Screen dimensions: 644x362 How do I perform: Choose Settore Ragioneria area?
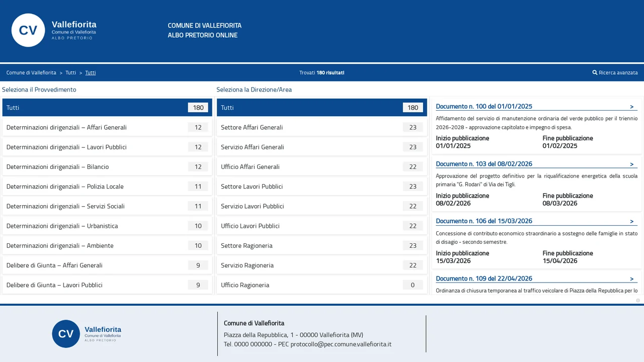coord(322,245)
